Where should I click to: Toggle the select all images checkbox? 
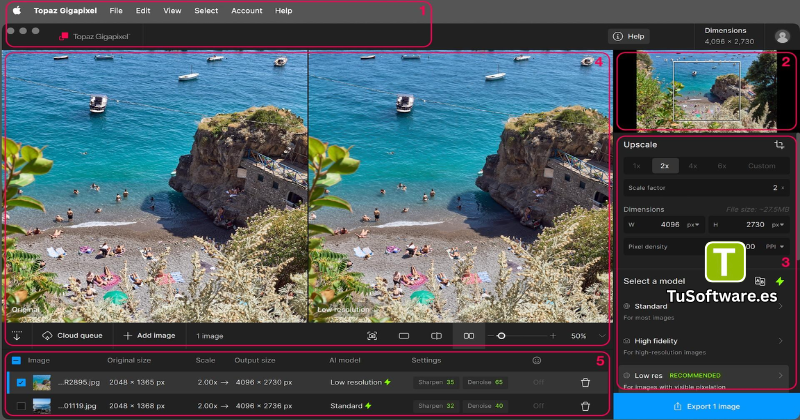click(16, 360)
